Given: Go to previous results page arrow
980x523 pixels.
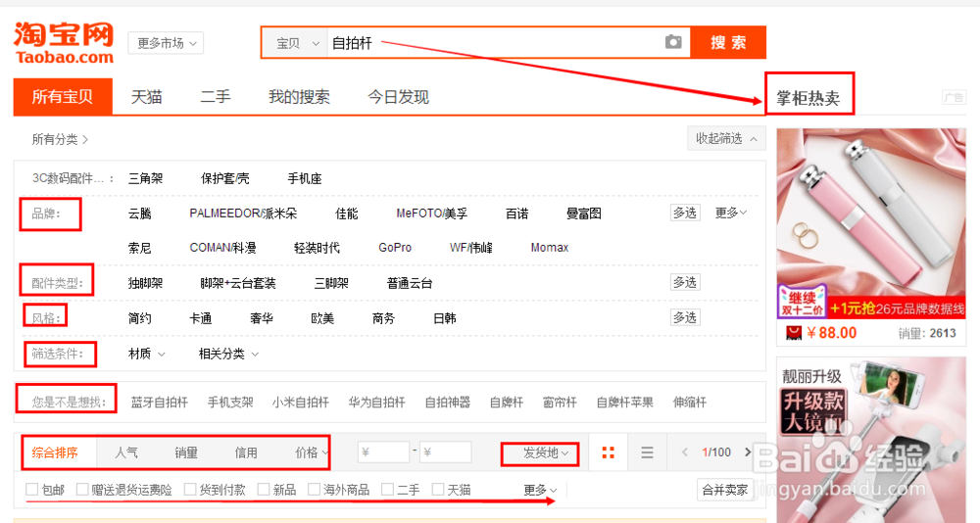Looking at the screenshot, I should (x=684, y=452).
